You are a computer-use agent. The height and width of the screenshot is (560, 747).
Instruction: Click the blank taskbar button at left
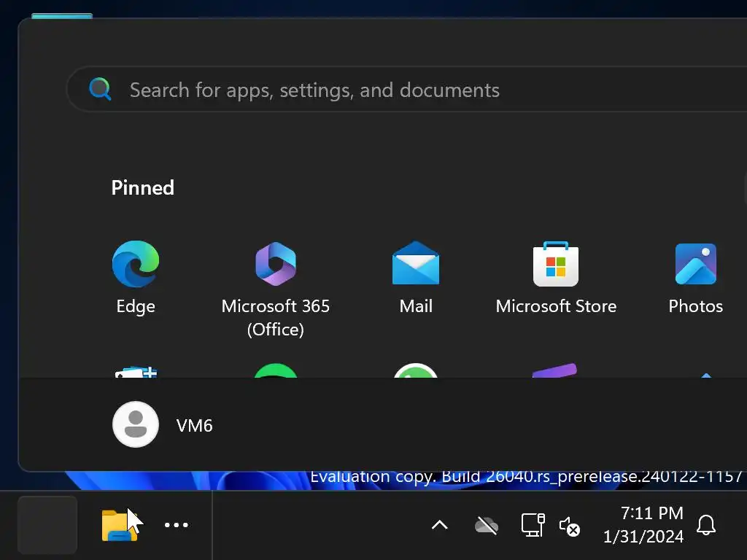click(x=47, y=525)
